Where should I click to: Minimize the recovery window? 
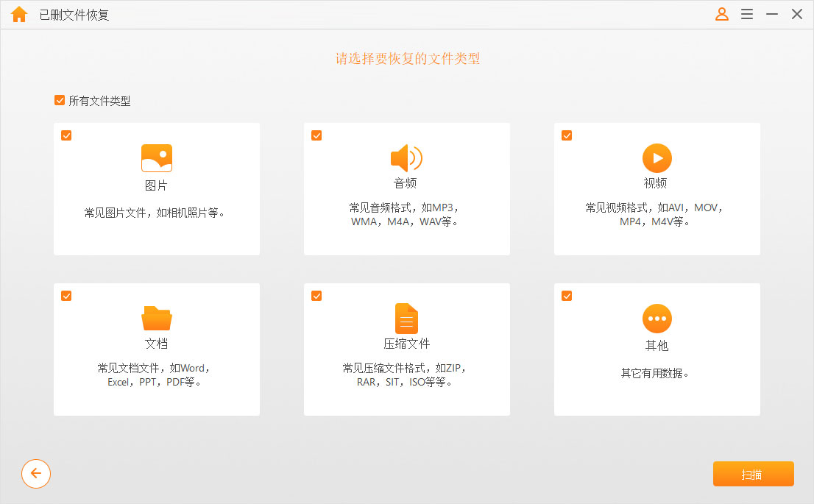pos(772,15)
